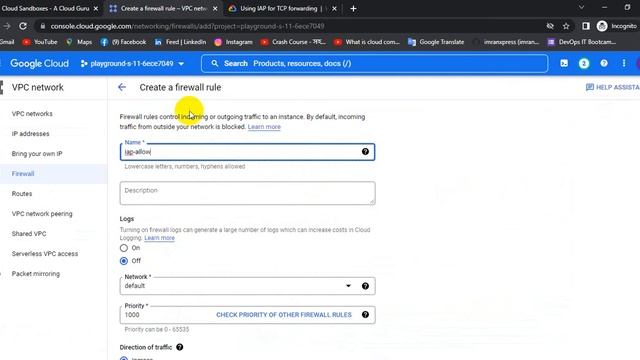Open VPC network peering in sidebar

pyautogui.click(x=42, y=214)
